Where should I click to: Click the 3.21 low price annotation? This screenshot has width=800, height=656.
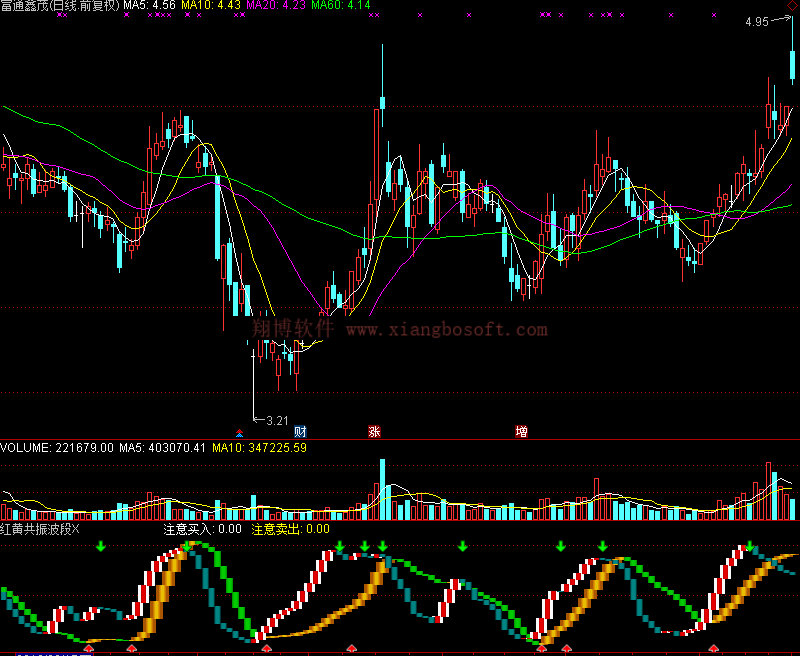[x=277, y=420]
